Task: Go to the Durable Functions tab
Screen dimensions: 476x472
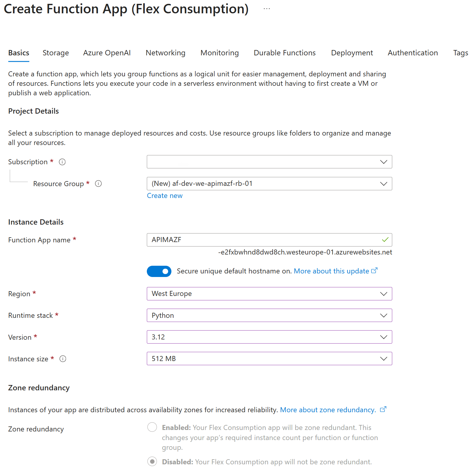Action: click(284, 53)
